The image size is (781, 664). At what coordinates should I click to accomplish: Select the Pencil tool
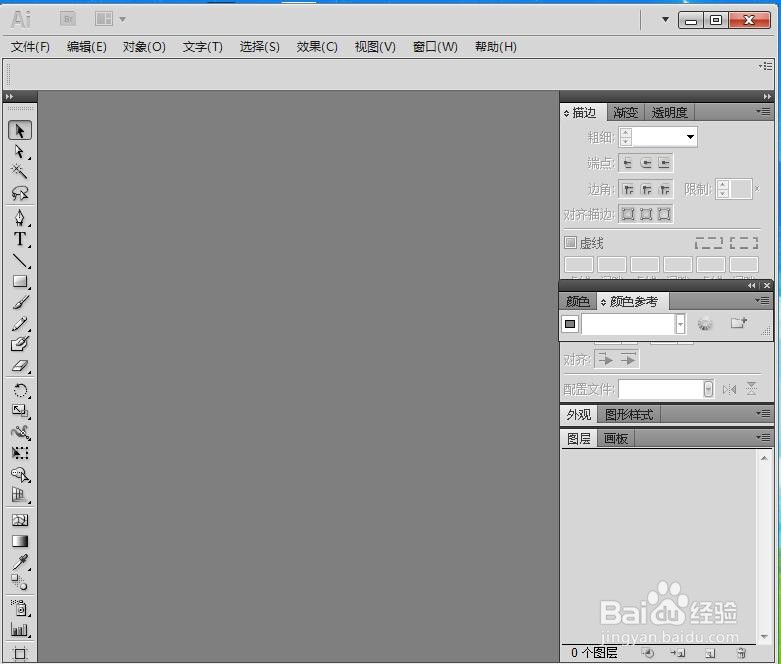tap(20, 324)
